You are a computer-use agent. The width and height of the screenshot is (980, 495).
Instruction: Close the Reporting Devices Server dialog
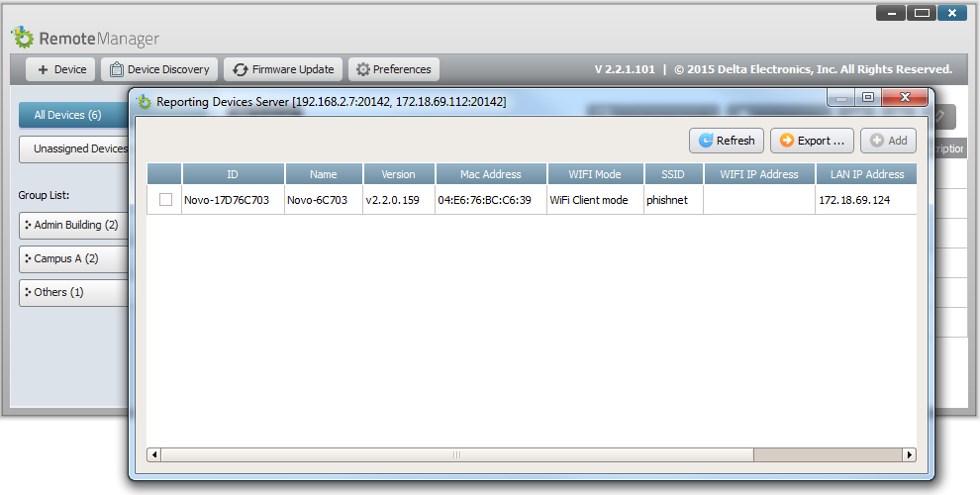click(905, 97)
